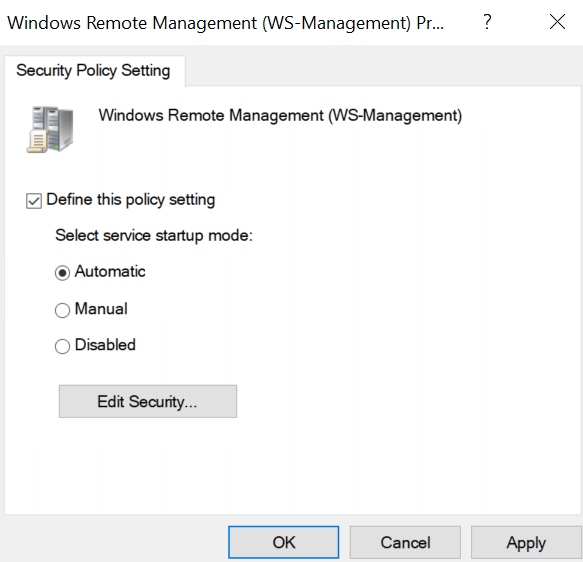Viewport: 583px width, 562px height.
Task: Click the server service icon
Action: (50, 129)
